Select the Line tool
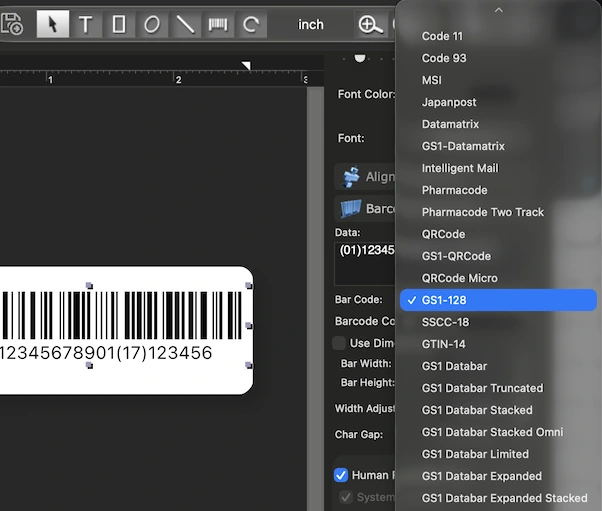Image resolution: width=602 pixels, height=511 pixels. click(185, 24)
